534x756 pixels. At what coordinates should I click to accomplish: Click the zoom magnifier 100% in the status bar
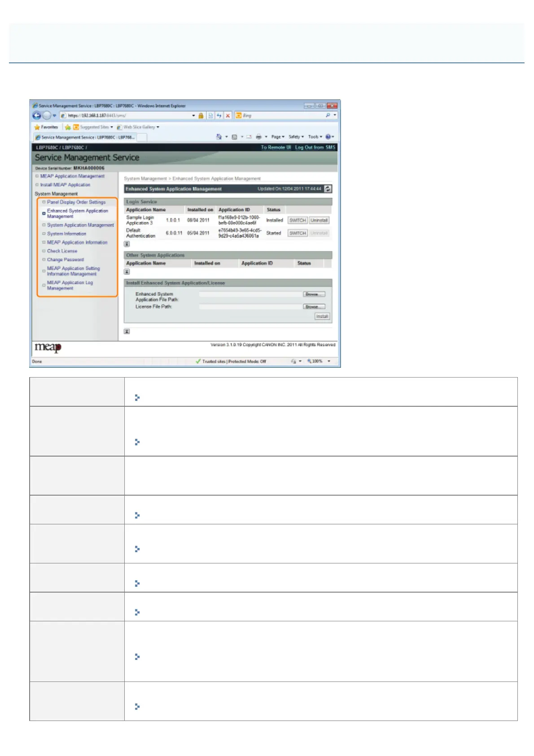click(315, 361)
